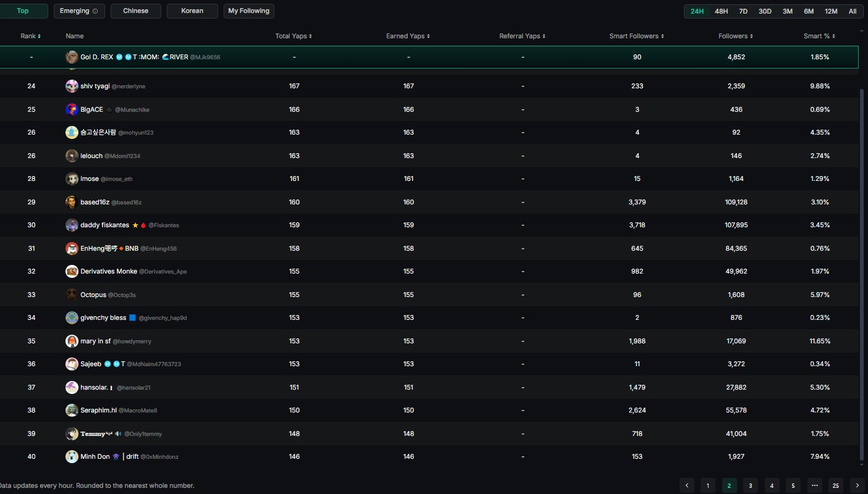The image size is (868, 494).
Task: Click the avatar of @Only1temmy
Action: point(72,433)
